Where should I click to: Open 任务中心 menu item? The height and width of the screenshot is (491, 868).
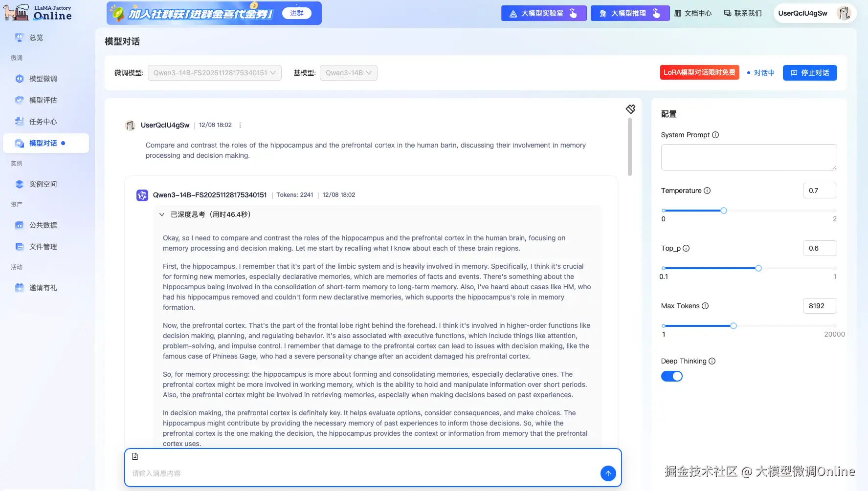[46, 122]
